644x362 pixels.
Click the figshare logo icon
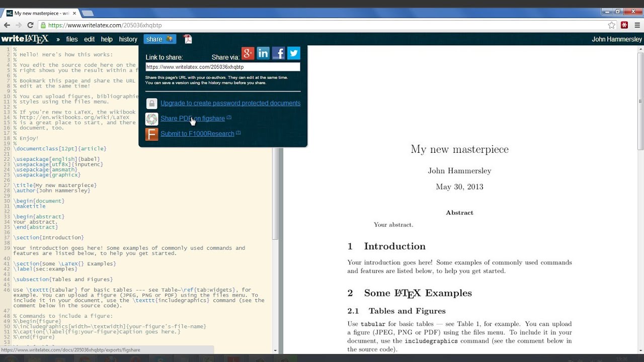(x=151, y=119)
